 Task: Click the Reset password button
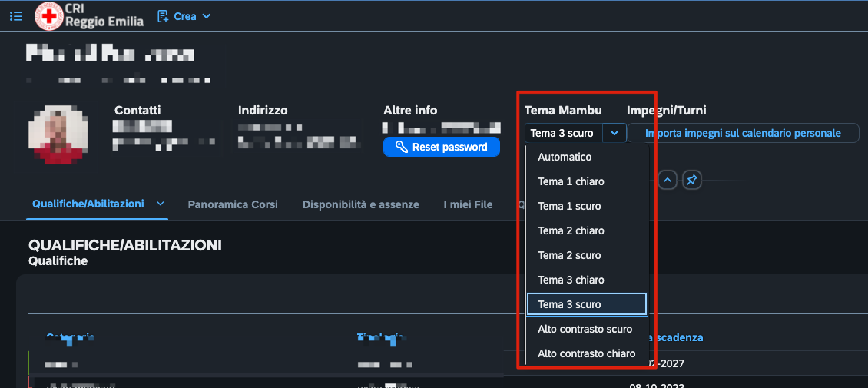point(441,147)
